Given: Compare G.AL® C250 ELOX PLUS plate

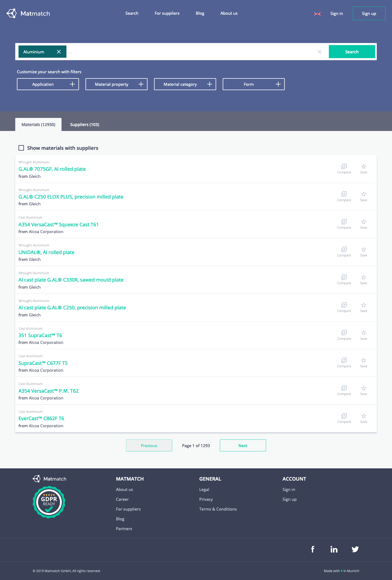Looking at the screenshot, I should pos(344,196).
